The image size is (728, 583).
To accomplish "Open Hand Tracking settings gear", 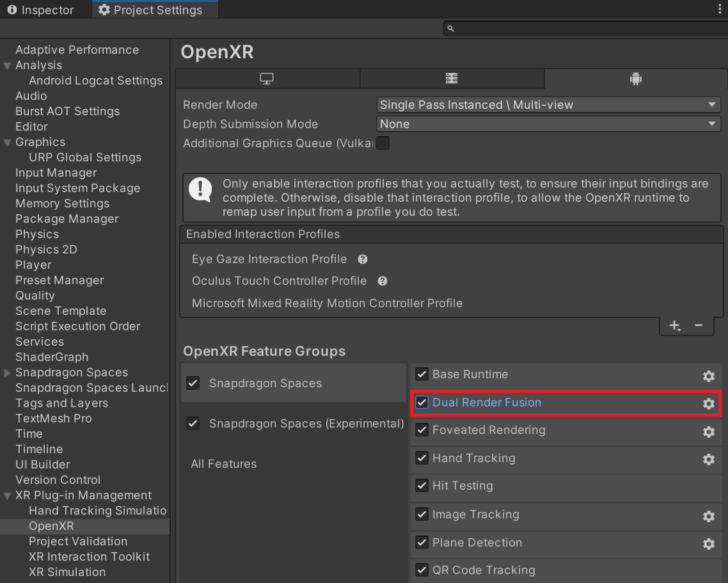I will tap(709, 459).
